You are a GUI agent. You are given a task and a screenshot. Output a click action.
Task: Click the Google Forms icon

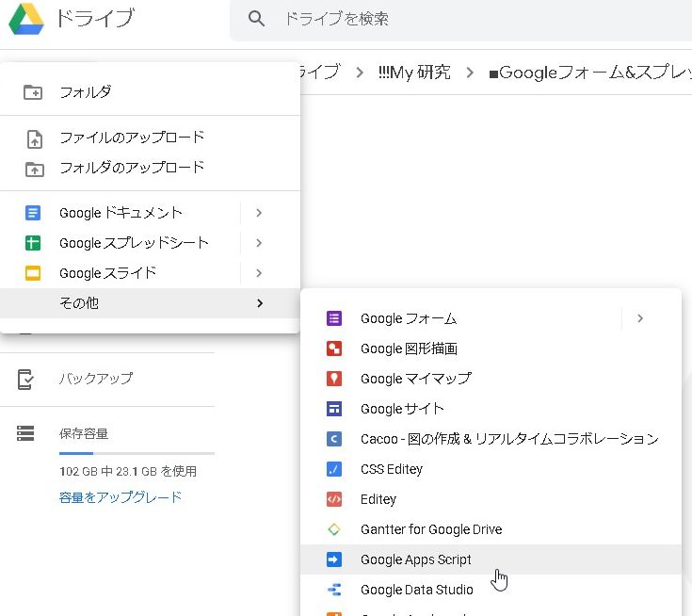pyautogui.click(x=333, y=318)
